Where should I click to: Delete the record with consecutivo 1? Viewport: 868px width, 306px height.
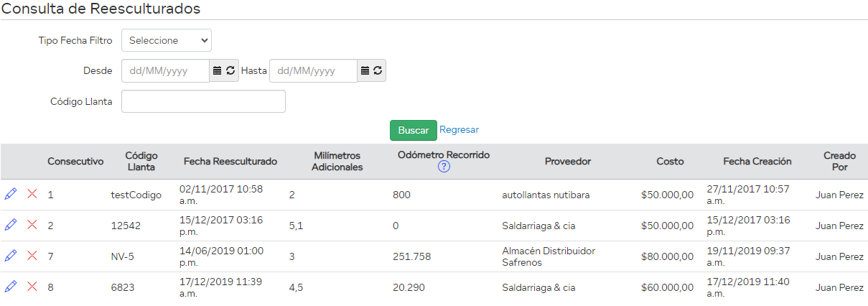[x=32, y=194]
